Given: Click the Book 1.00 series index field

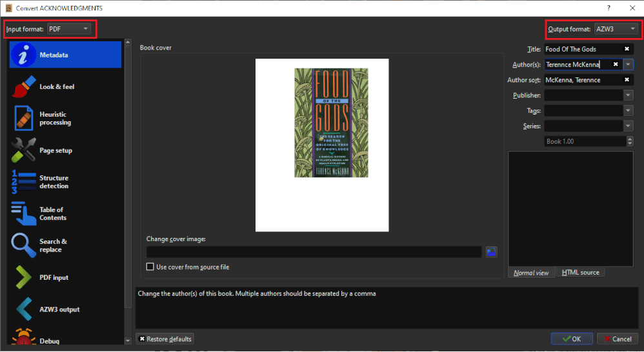Looking at the screenshot, I should [585, 141].
